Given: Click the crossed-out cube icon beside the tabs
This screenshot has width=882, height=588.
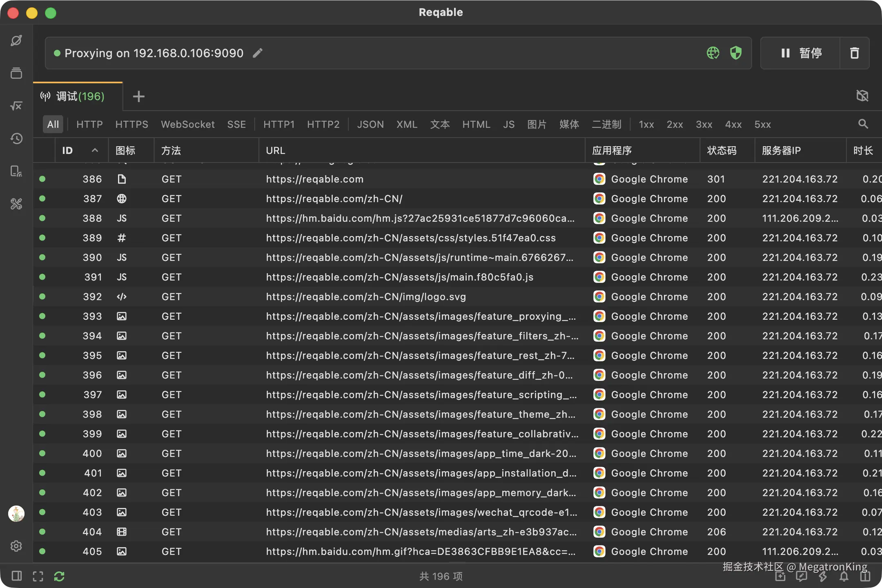Looking at the screenshot, I should point(862,96).
